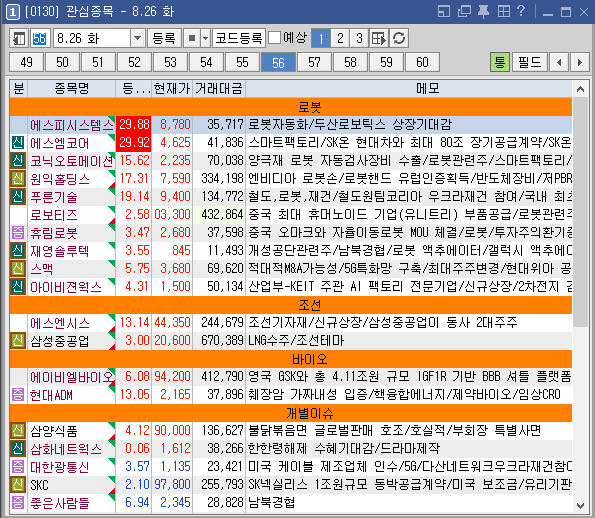The height and width of the screenshot is (518, 595).
Task: Click the 코드등록 button
Action: point(239,38)
